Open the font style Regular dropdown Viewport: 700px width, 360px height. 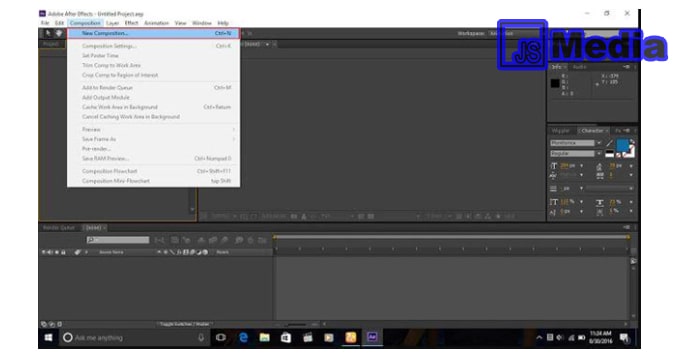[599, 154]
